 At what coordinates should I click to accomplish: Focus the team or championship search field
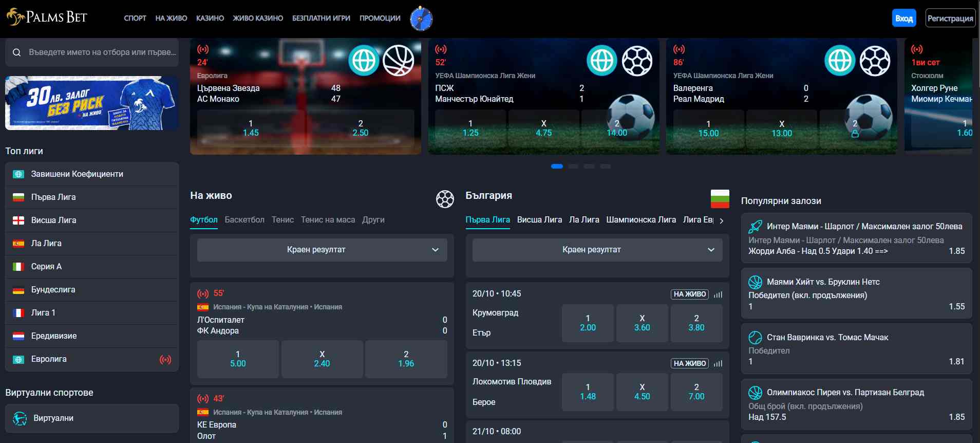click(x=92, y=52)
